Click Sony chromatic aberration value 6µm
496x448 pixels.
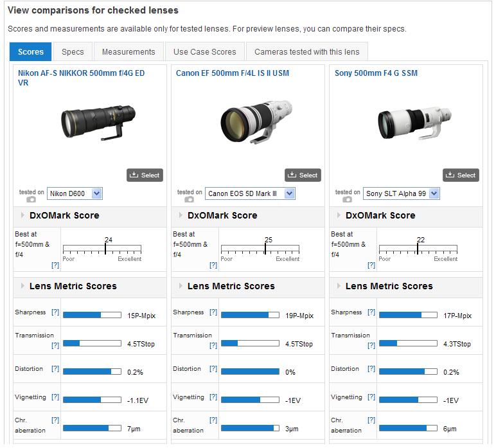(x=450, y=429)
